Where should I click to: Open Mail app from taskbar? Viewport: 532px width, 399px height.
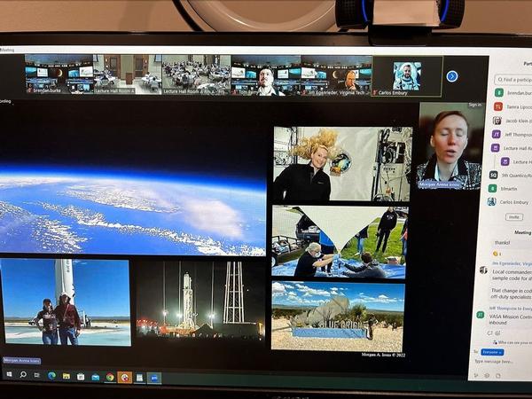pos(96,377)
